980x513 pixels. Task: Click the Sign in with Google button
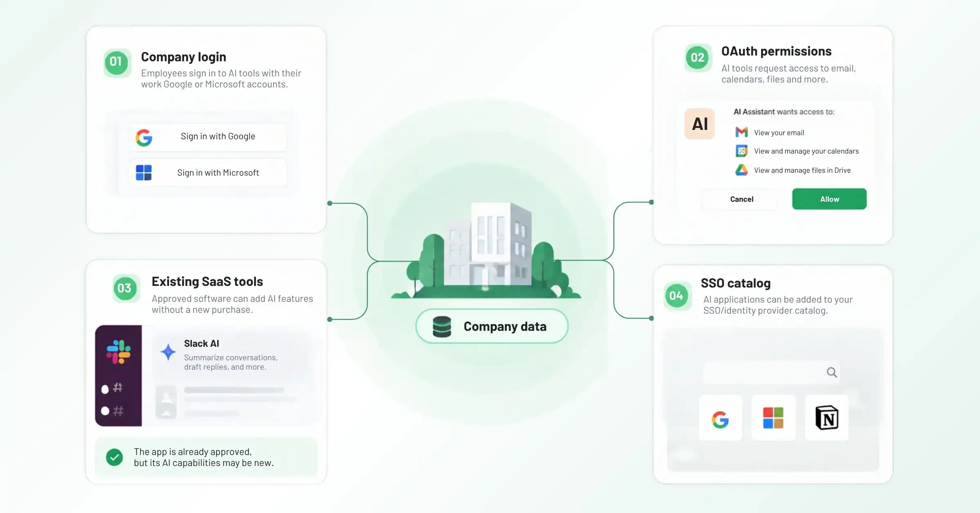pyautogui.click(x=208, y=137)
